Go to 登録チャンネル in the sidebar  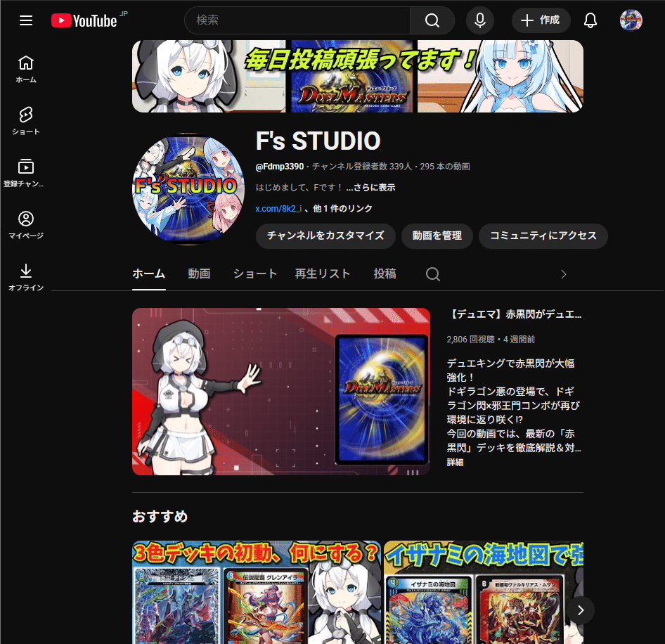point(25,172)
